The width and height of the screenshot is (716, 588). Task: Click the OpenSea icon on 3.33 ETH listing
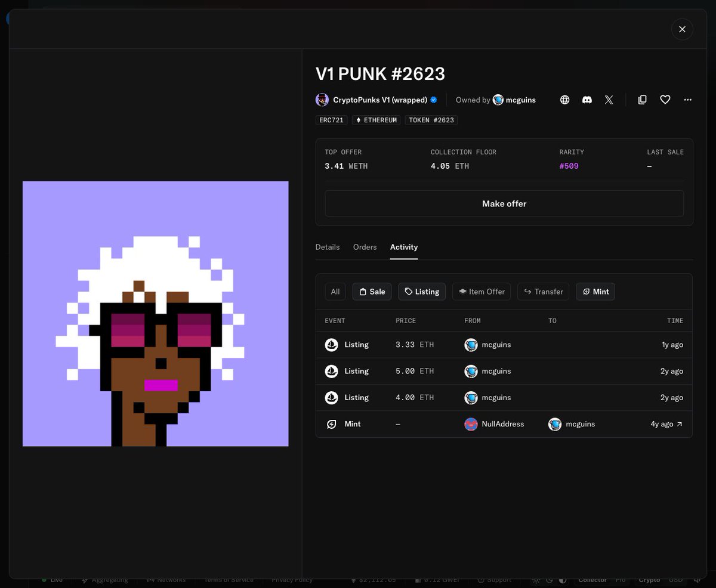click(331, 345)
